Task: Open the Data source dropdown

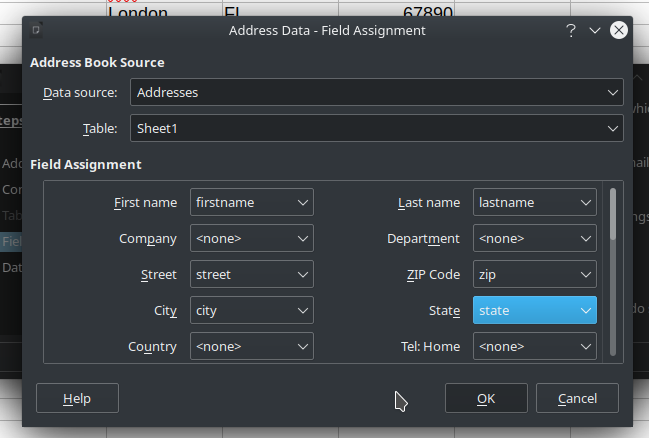Action: (x=376, y=92)
